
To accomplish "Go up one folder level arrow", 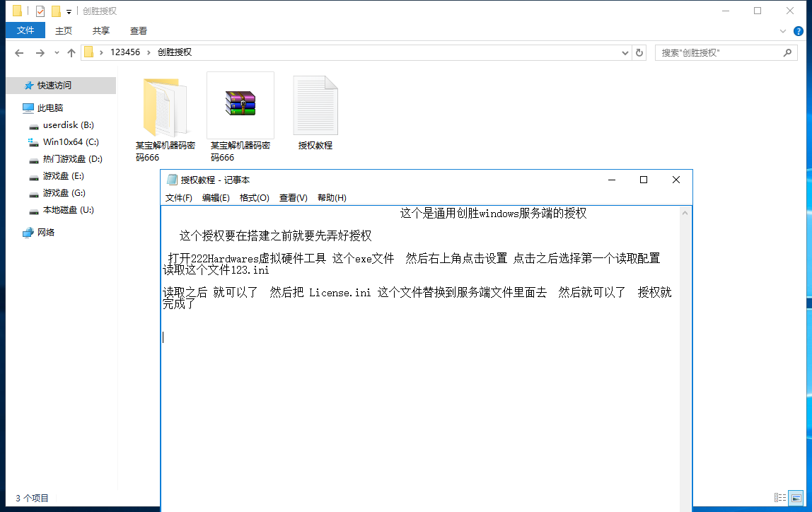I will (x=71, y=53).
